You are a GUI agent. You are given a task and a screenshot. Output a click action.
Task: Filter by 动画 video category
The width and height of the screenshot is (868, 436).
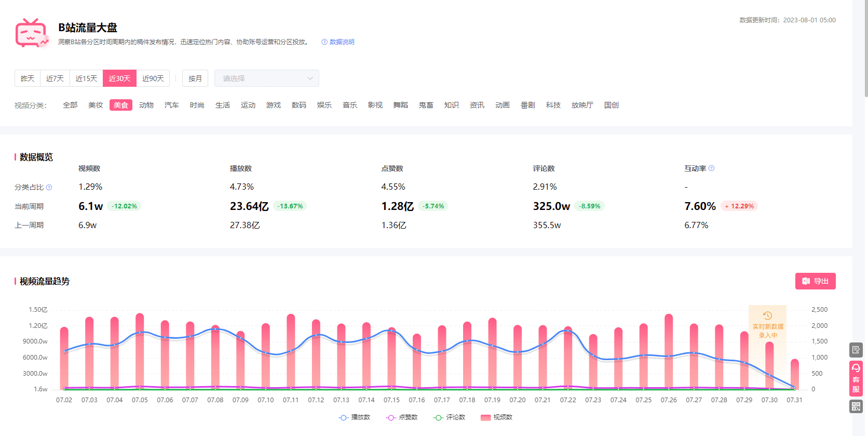click(503, 105)
